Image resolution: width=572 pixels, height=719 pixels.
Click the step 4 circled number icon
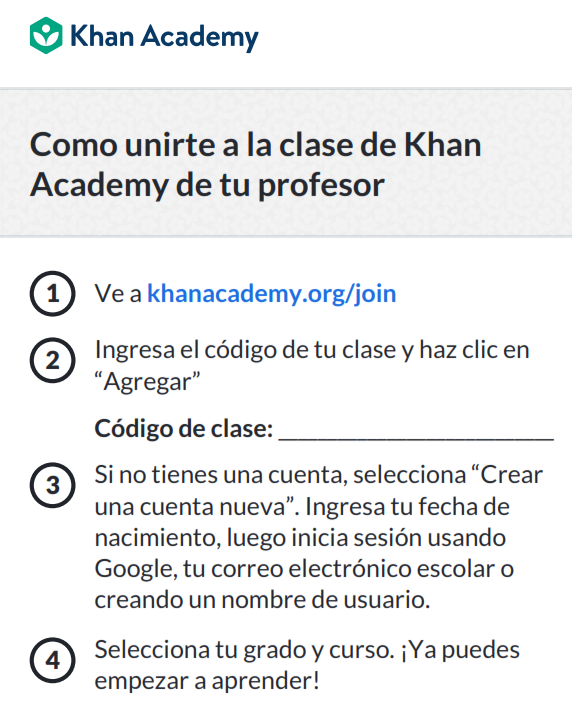[x=53, y=660]
